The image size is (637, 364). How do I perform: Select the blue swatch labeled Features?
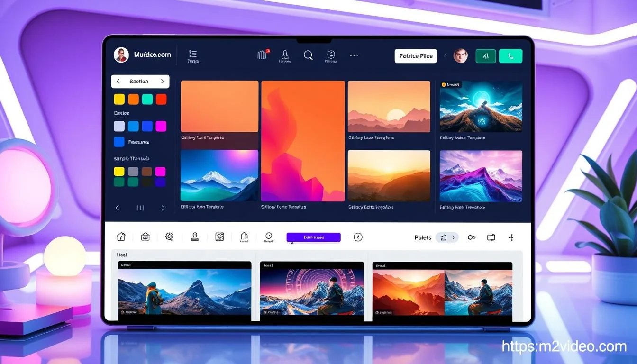(119, 142)
